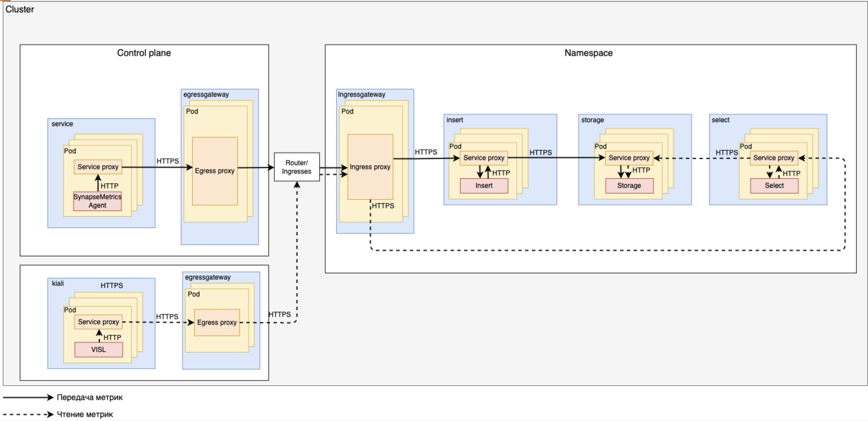Click Egress proxy beside kiali
The image size is (868, 421).
coord(217,323)
